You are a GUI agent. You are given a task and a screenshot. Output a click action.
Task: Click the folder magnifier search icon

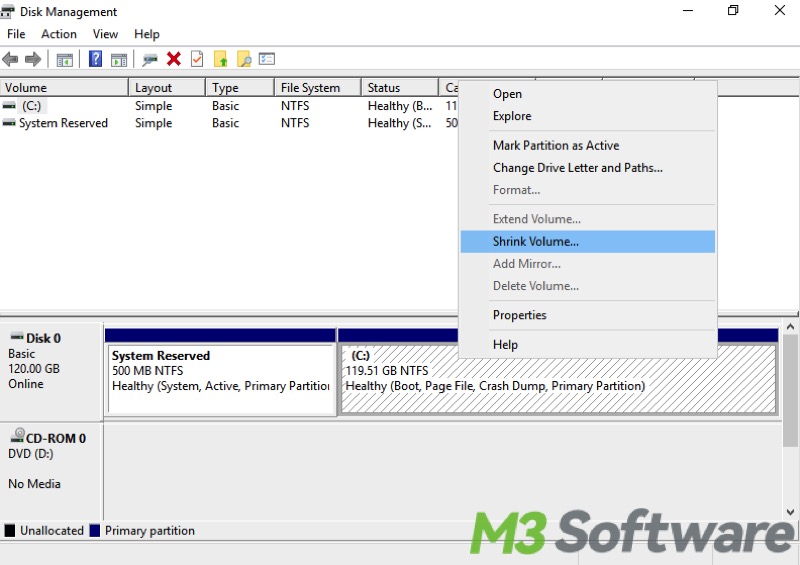[x=244, y=59]
